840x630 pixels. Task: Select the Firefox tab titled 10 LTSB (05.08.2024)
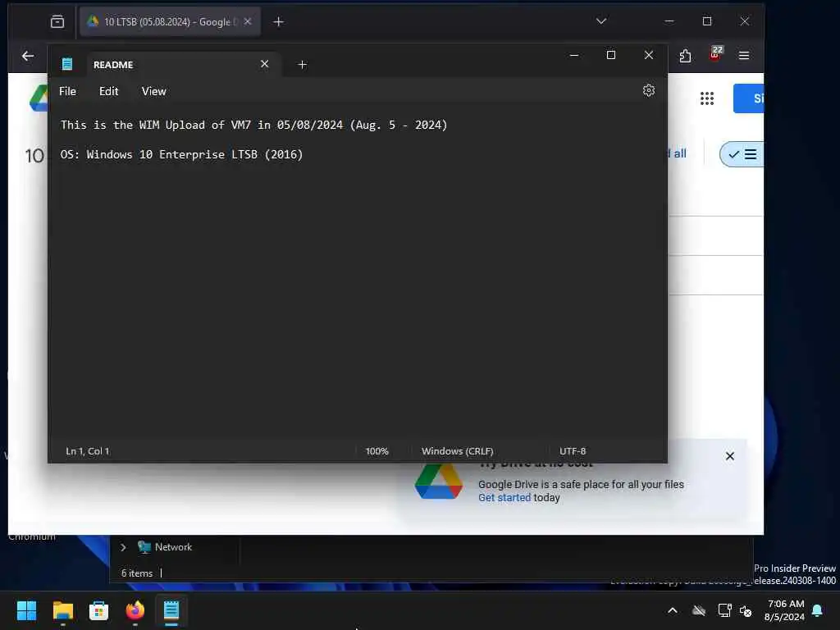[x=171, y=21]
